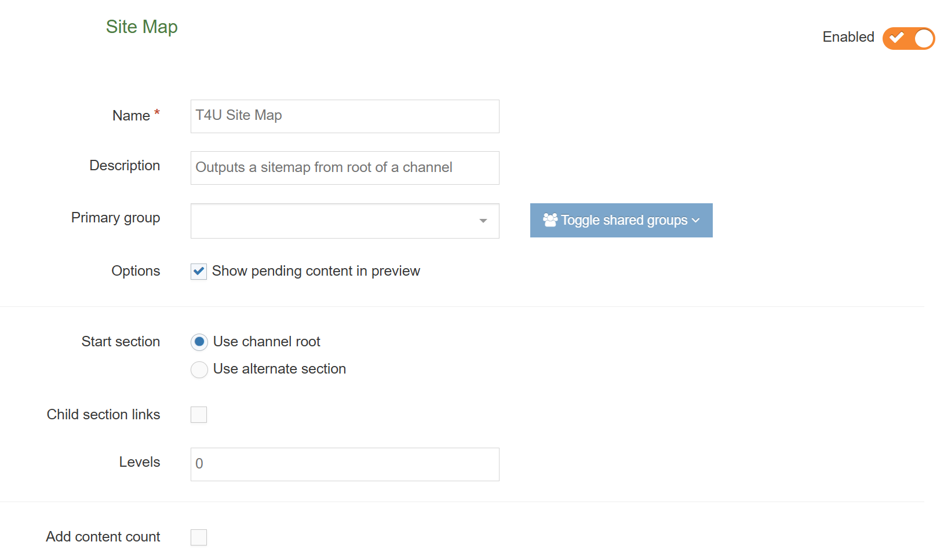944x560 pixels.
Task: Check the Child section links box
Action: click(199, 415)
